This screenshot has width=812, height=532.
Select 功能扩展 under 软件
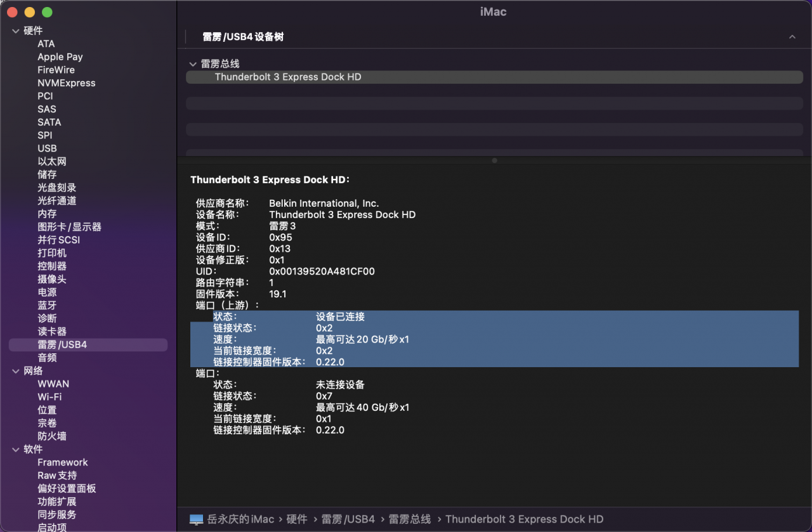tap(57, 502)
